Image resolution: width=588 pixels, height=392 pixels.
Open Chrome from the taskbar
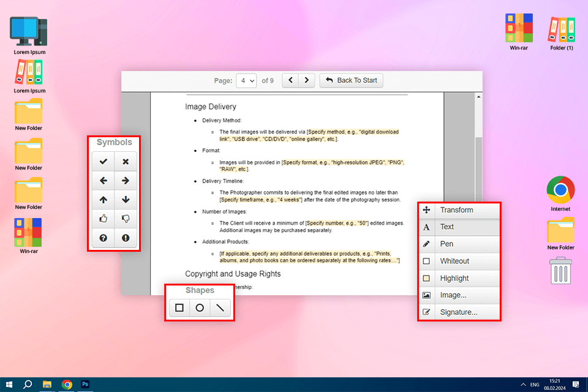click(x=67, y=385)
